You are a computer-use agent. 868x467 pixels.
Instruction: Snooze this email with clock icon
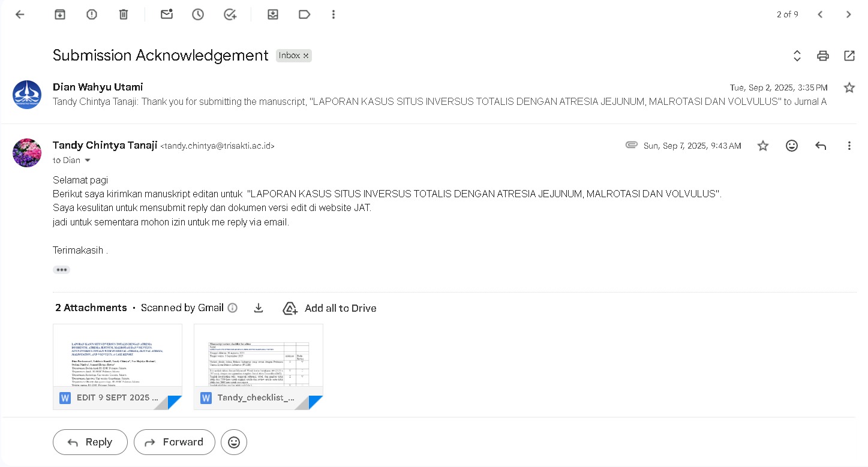pos(198,14)
